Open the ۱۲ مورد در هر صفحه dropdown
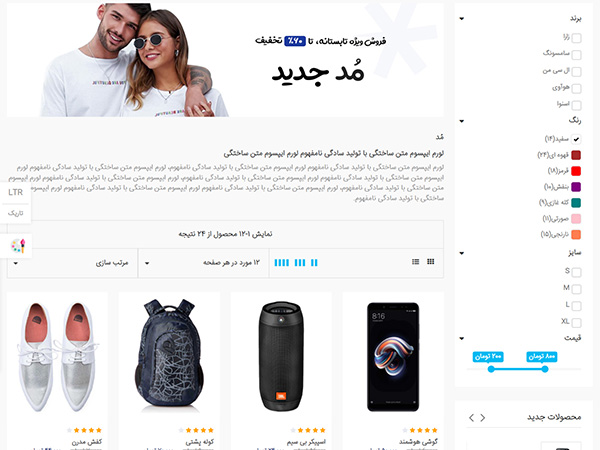Screen dimensions: 600x450 pyautogui.click(x=204, y=263)
